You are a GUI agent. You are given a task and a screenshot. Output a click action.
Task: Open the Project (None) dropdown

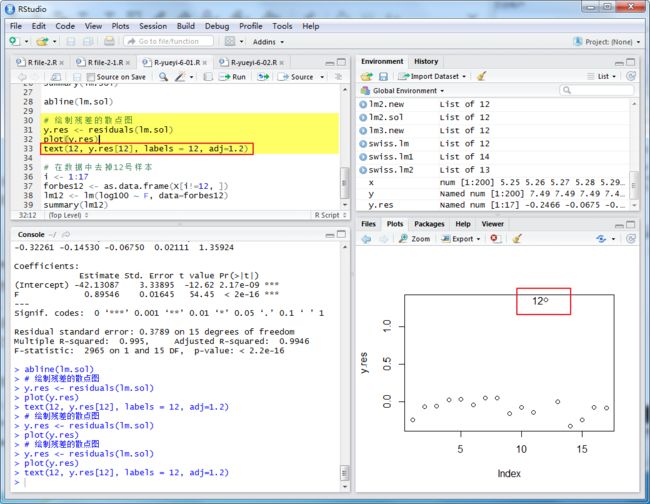pyautogui.click(x=607, y=42)
